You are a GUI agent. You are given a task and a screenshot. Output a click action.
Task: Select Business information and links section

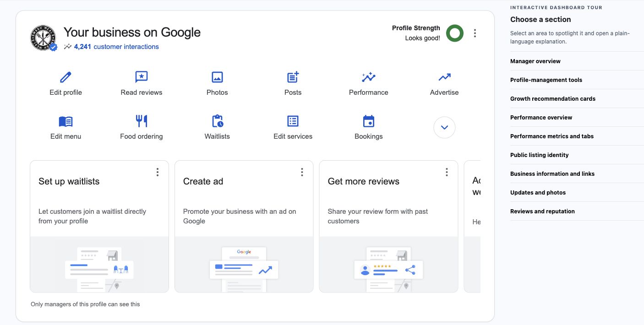tap(577, 173)
